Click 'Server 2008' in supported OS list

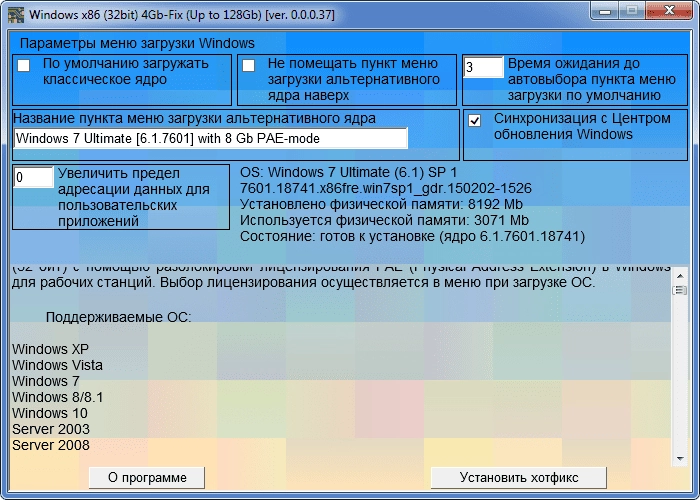tap(51, 446)
